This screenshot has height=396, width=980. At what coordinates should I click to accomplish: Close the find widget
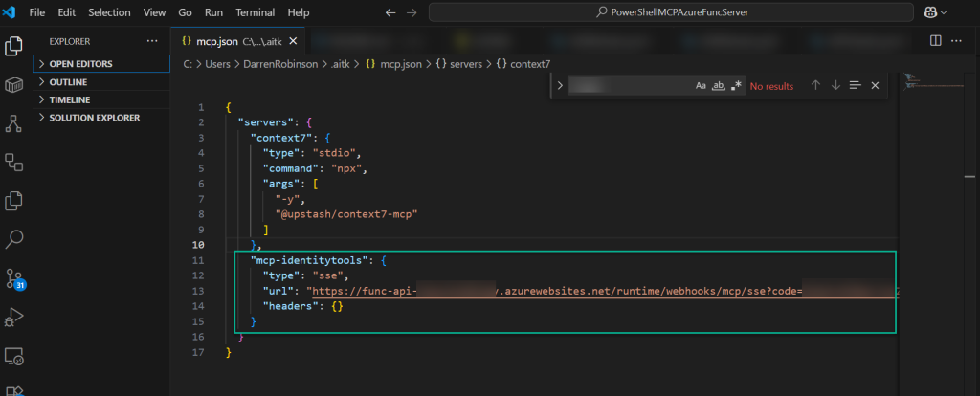click(x=875, y=85)
